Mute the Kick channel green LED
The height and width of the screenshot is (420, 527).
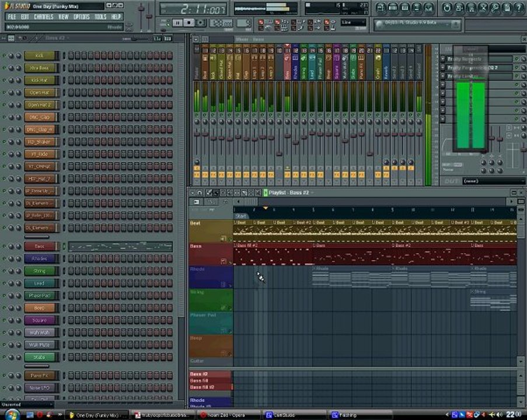pos(4,55)
